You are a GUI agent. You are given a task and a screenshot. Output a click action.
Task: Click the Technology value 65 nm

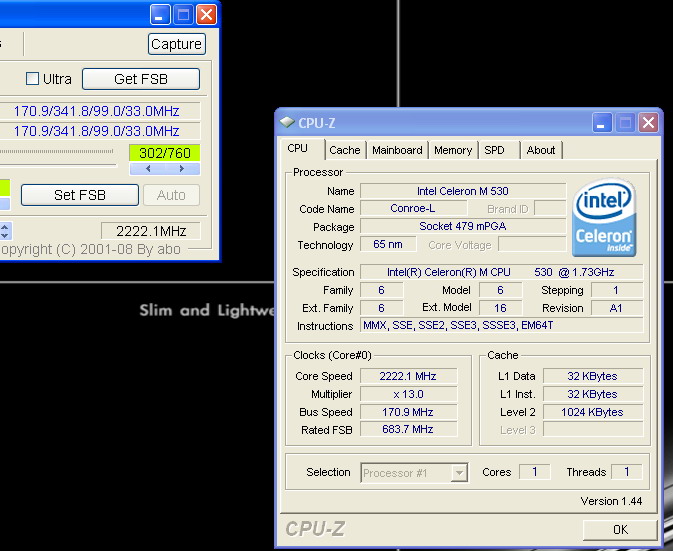click(x=388, y=245)
